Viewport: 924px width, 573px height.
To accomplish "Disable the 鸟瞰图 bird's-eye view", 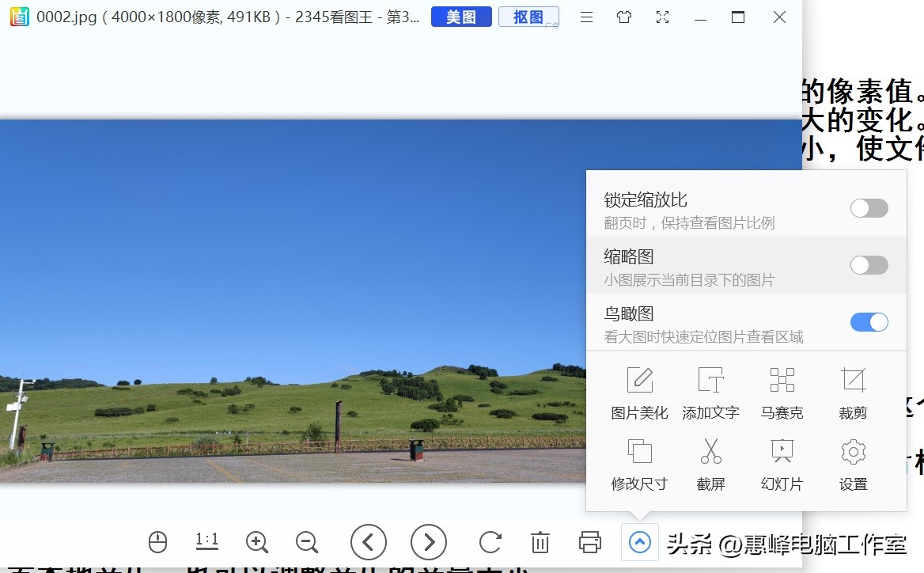I will (x=869, y=322).
